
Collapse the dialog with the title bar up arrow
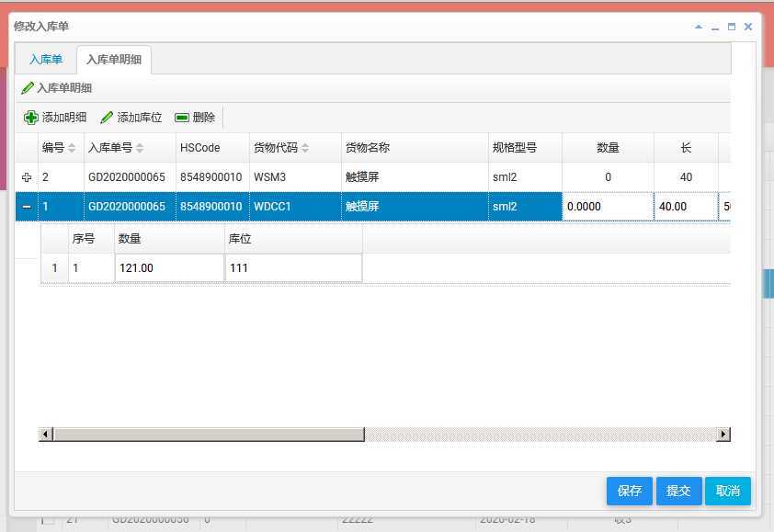699,27
